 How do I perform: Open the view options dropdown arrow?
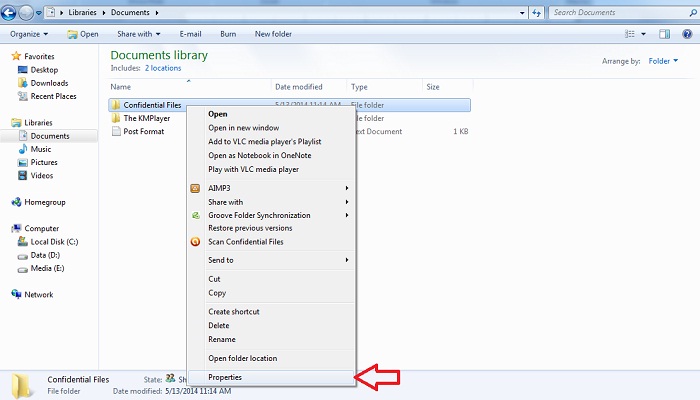click(x=643, y=34)
